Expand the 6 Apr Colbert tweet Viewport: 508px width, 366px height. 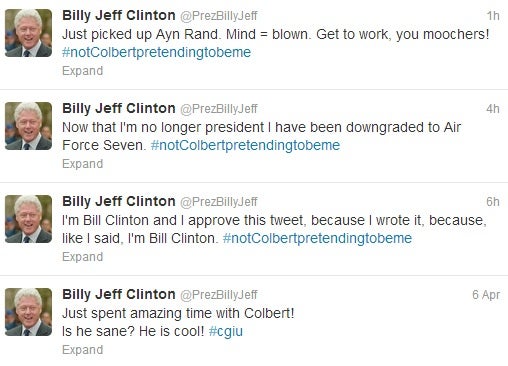[82, 350]
